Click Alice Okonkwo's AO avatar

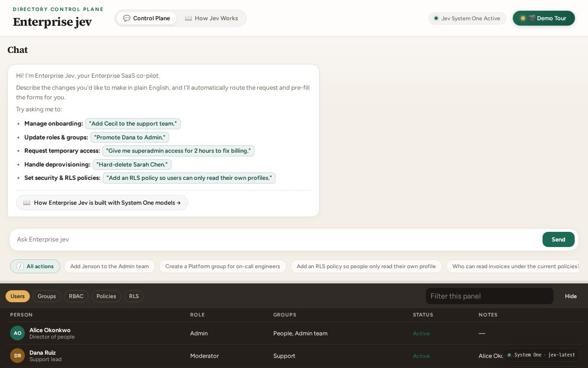point(17,333)
